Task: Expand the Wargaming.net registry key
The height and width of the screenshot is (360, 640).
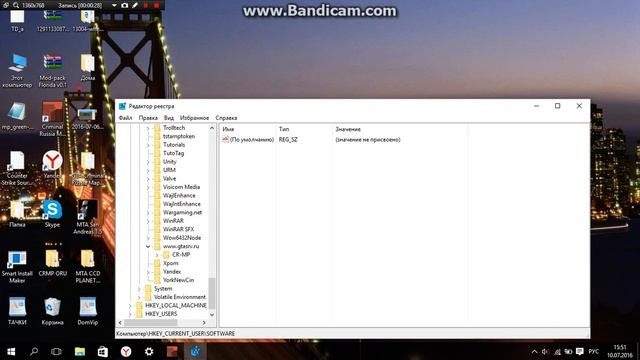Action: tap(148, 213)
